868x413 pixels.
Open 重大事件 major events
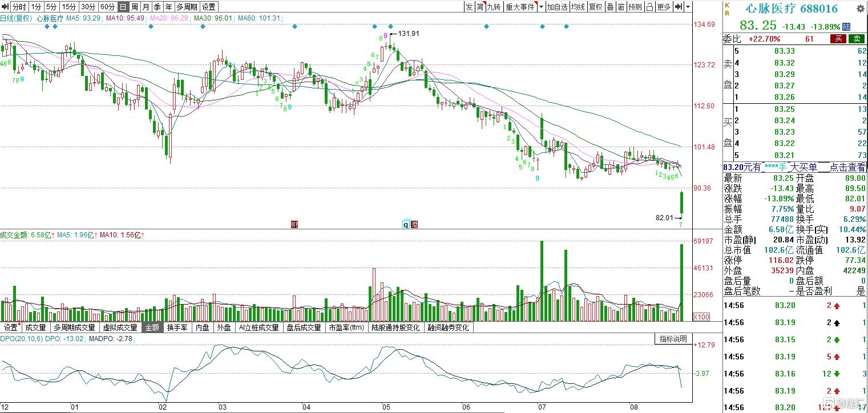(x=520, y=7)
